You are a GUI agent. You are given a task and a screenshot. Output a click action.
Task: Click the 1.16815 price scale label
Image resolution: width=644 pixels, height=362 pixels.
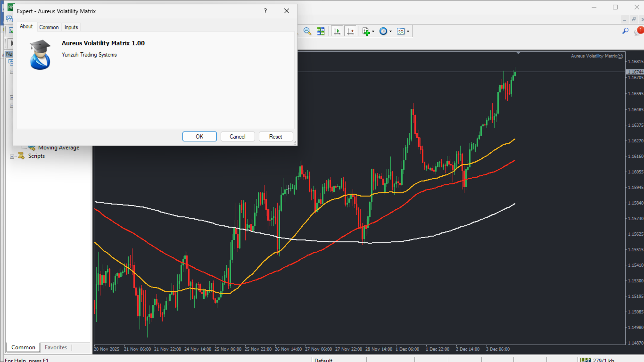tap(636, 62)
